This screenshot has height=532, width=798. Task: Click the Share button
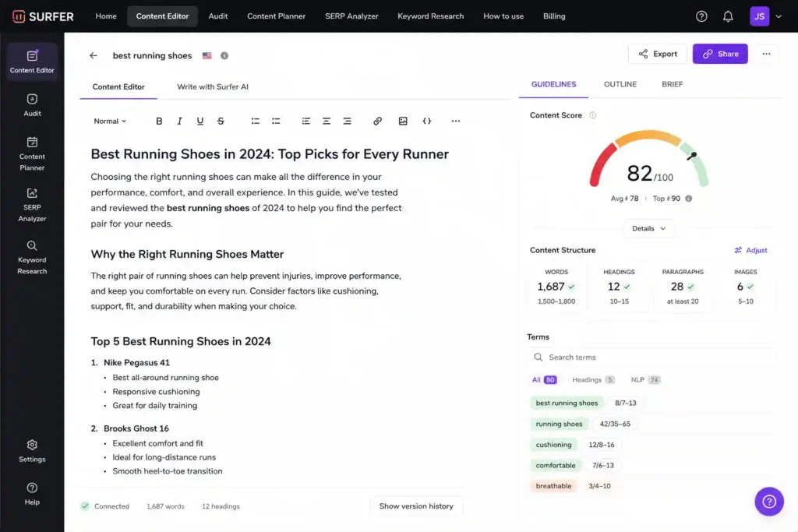(x=720, y=54)
